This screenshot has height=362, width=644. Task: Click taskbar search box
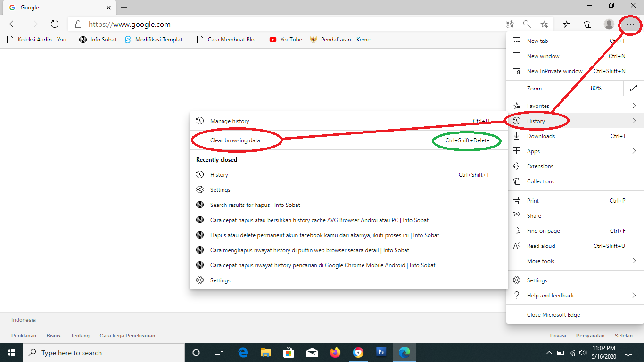pos(104,353)
